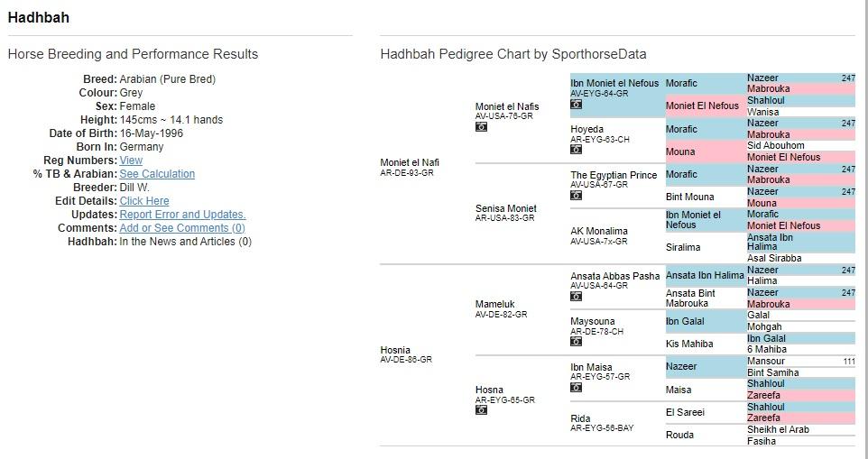This screenshot has width=868, height=459.
Task: Click the See Calculation link
Action: pos(157,174)
